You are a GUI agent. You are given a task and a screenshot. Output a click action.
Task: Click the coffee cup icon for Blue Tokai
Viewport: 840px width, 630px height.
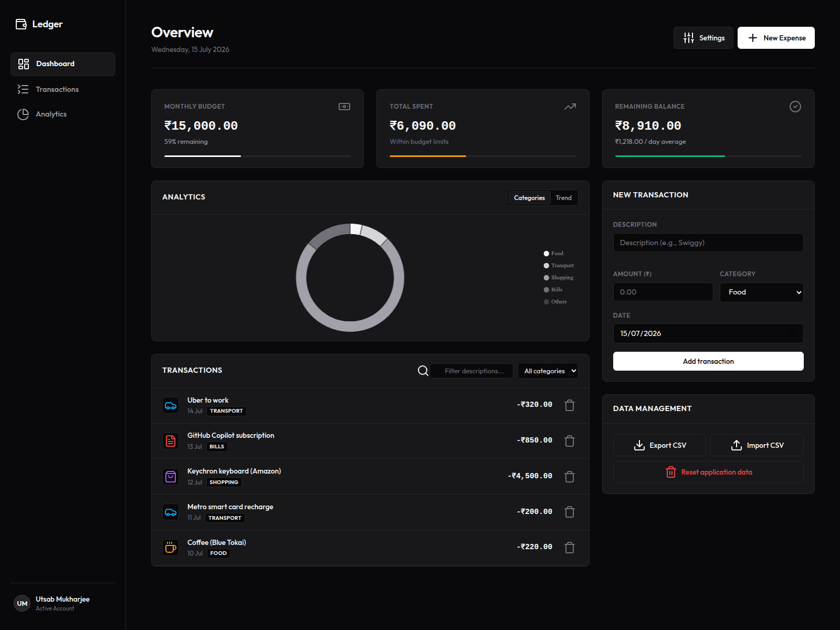(x=171, y=548)
